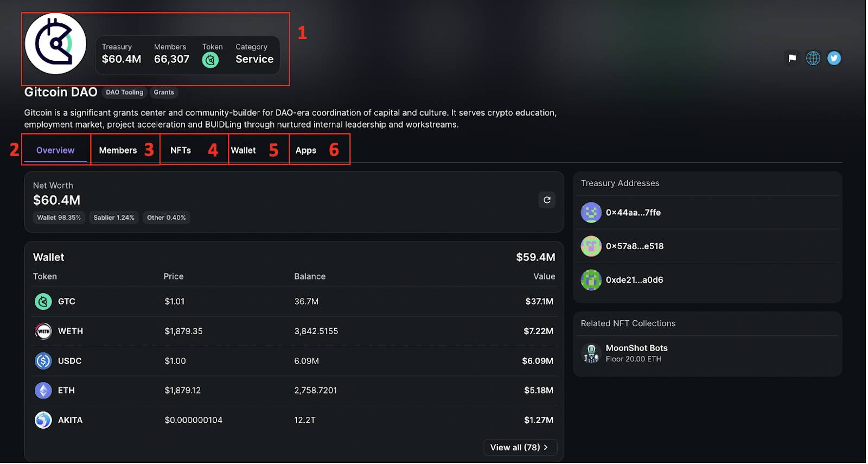
Task: Click Floor 20.00 ETH text
Action: tap(634, 359)
